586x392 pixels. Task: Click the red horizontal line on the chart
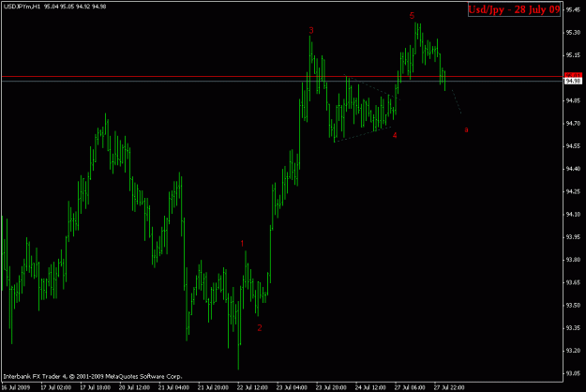click(282, 76)
